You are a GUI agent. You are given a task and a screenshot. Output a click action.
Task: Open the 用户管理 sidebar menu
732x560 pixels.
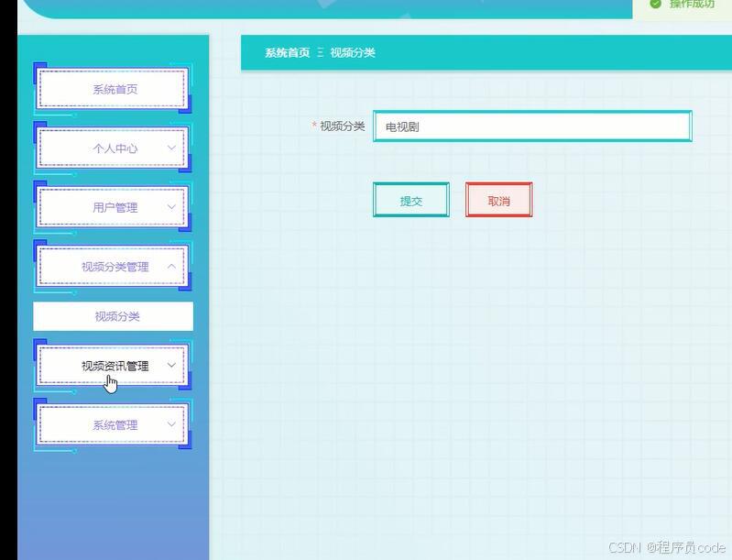tap(113, 207)
